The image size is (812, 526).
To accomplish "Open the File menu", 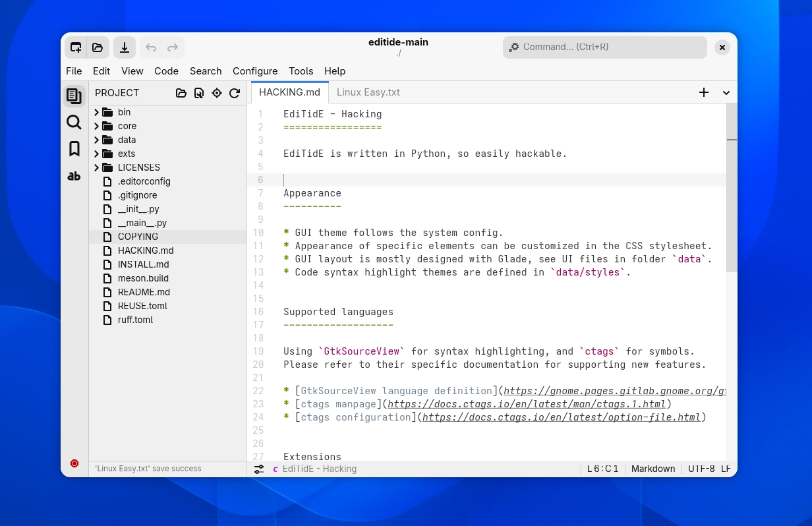I will (74, 71).
